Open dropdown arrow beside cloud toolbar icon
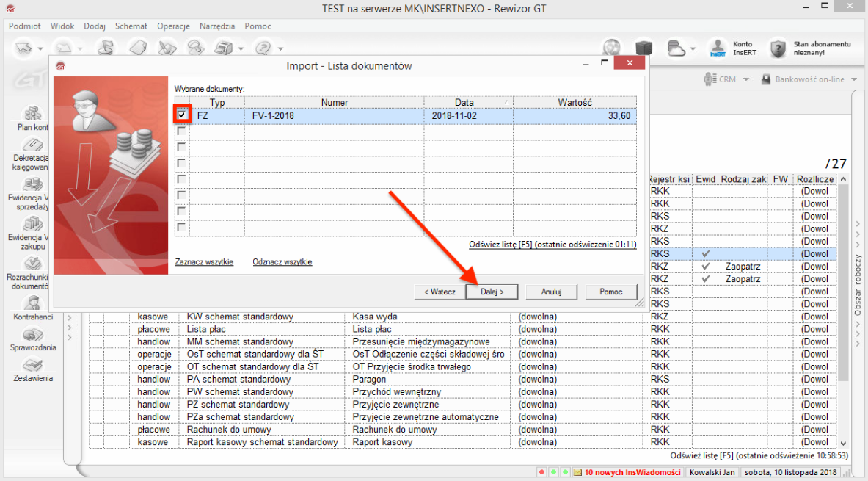The height and width of the screenshot is (481, 868). pos(693,49)
